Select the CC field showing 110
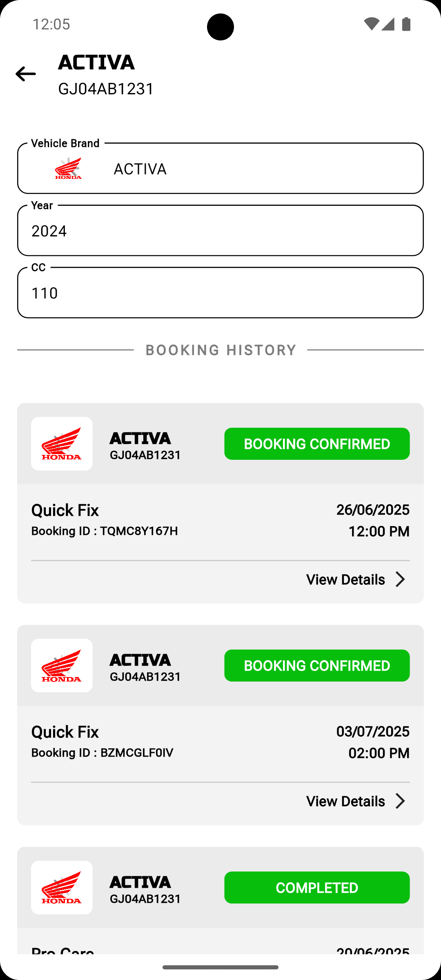 220,293
